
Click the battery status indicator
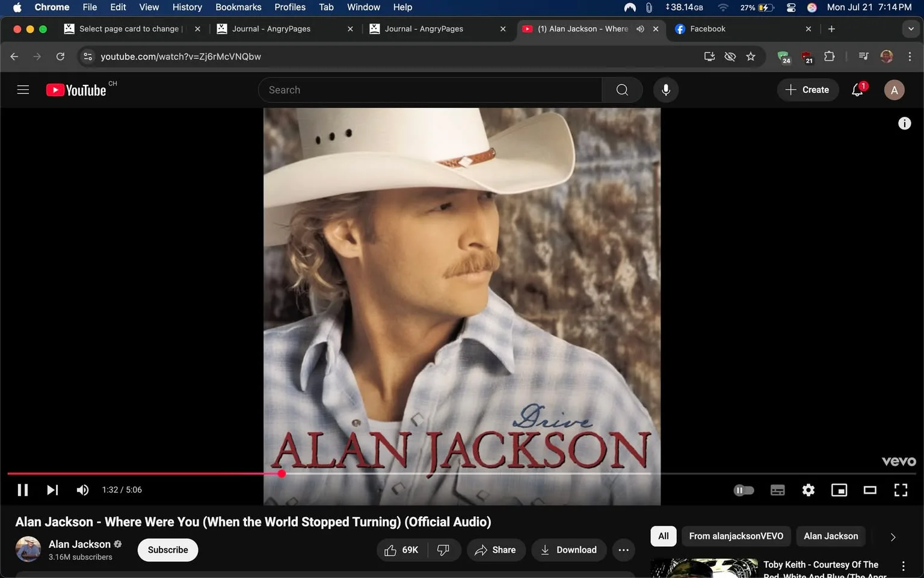[757, 7]
